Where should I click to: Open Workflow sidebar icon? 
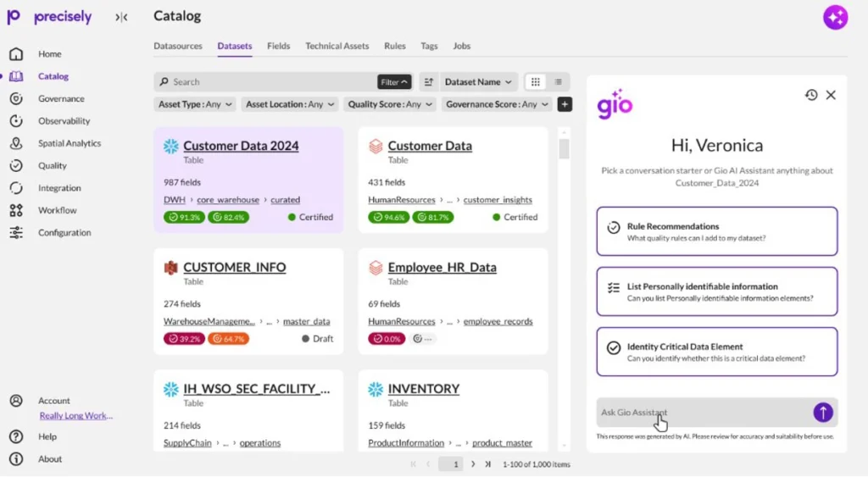pyautogui.click(x=16, y=210)
